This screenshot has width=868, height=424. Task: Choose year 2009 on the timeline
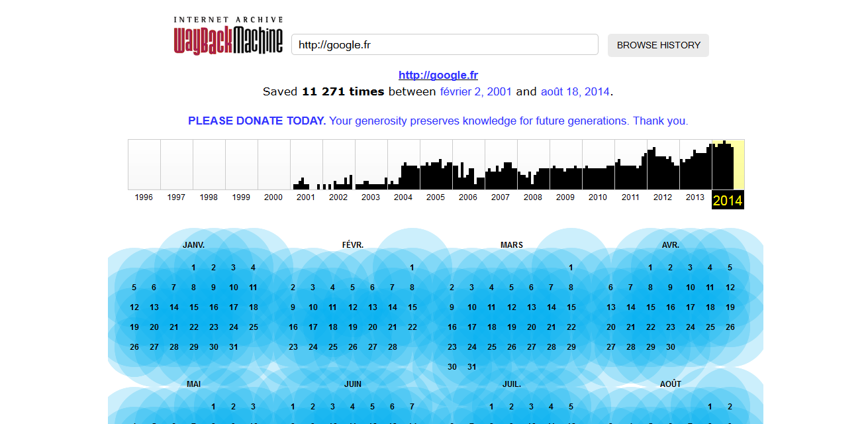(x=565, y=197)
